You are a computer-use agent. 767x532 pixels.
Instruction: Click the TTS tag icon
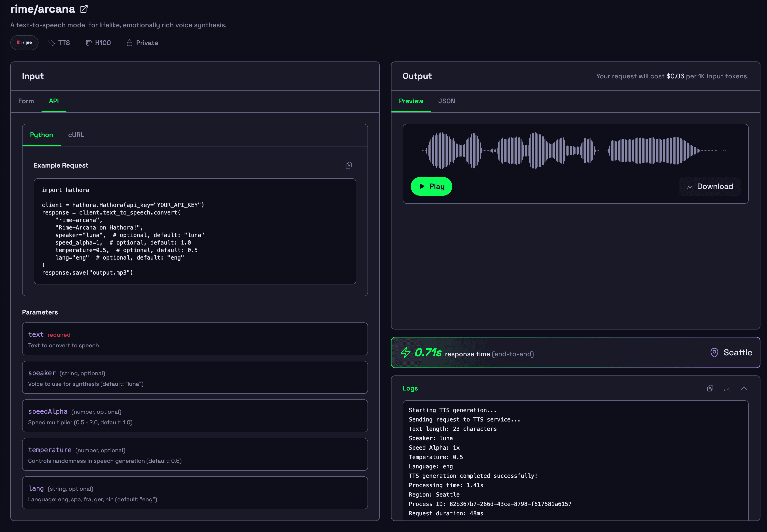click(x=52, y=43)
